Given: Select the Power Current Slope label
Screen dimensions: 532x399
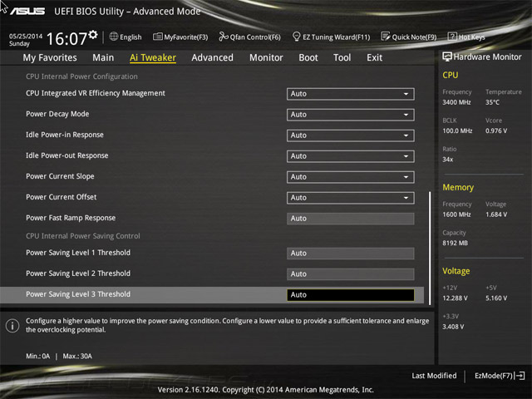Looking at the screenshot, I should 60,176.
